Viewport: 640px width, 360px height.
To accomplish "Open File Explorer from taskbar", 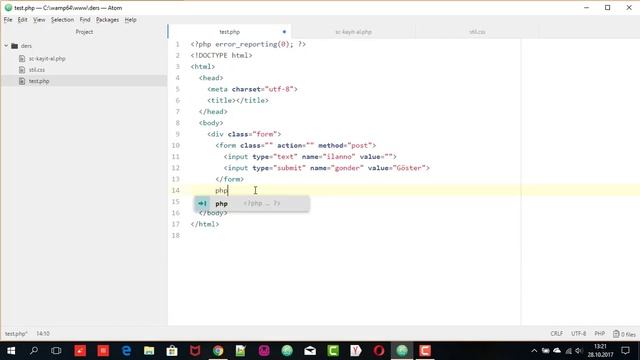I will pyautogui.click(x=149, y=351).
